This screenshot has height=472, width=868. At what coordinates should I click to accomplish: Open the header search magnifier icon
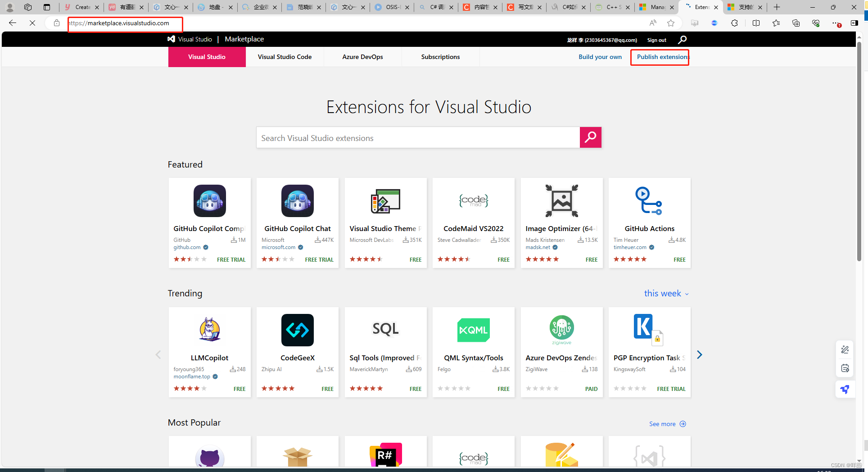(683, 40)
